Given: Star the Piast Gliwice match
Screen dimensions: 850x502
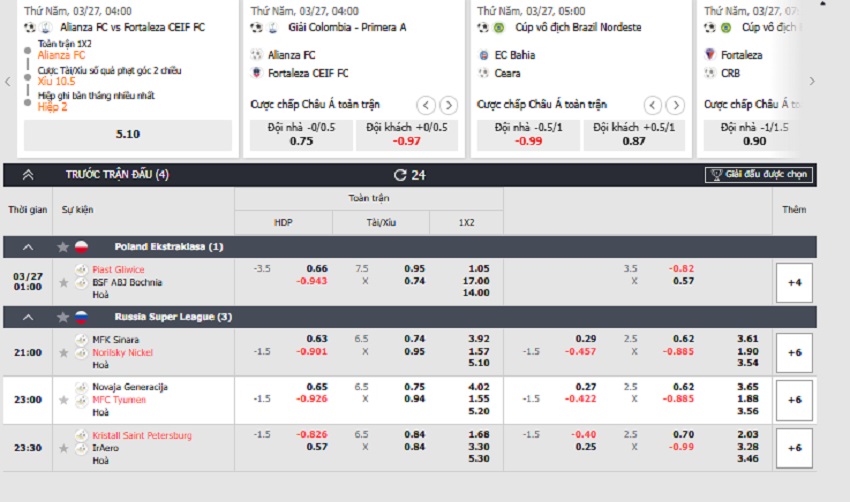Looking at the screenshot, I should click(x=63, y=282).
